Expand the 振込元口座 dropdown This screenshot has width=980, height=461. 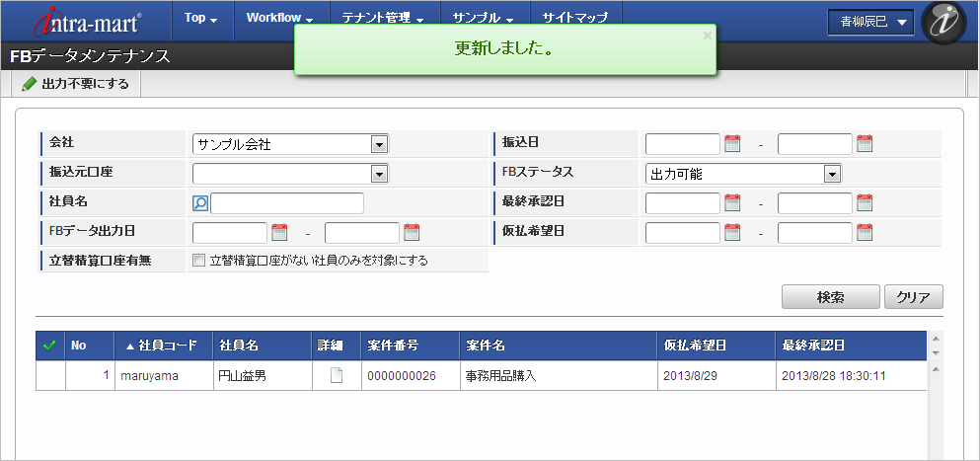(379, 174)
